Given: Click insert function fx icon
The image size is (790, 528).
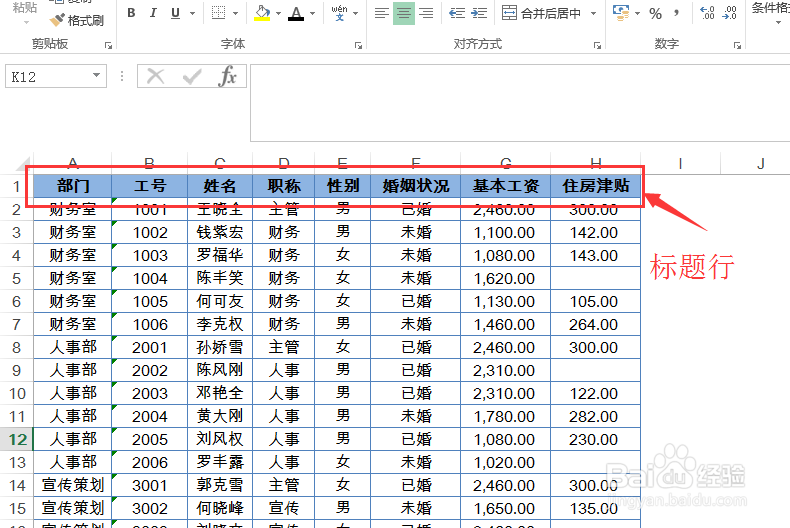Looking at the screenshot, I should pos(227,77).
